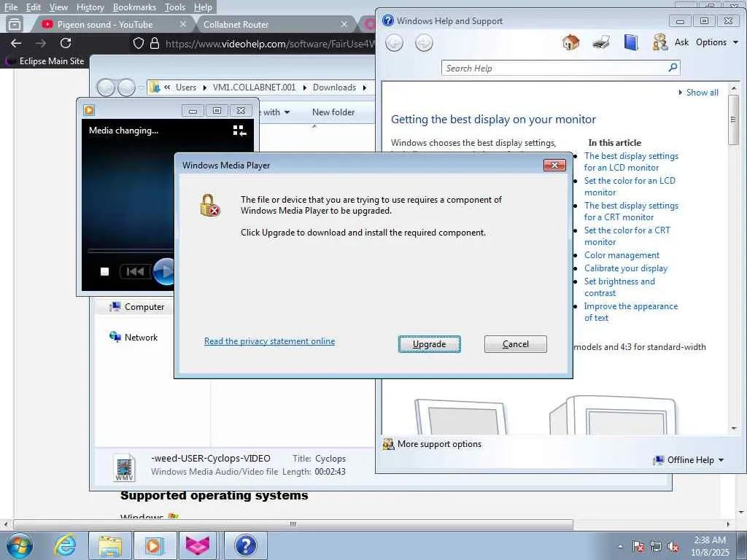Click the Windows Media Player title bar icon
The image size is (747, 560).
tap(89, 111)
